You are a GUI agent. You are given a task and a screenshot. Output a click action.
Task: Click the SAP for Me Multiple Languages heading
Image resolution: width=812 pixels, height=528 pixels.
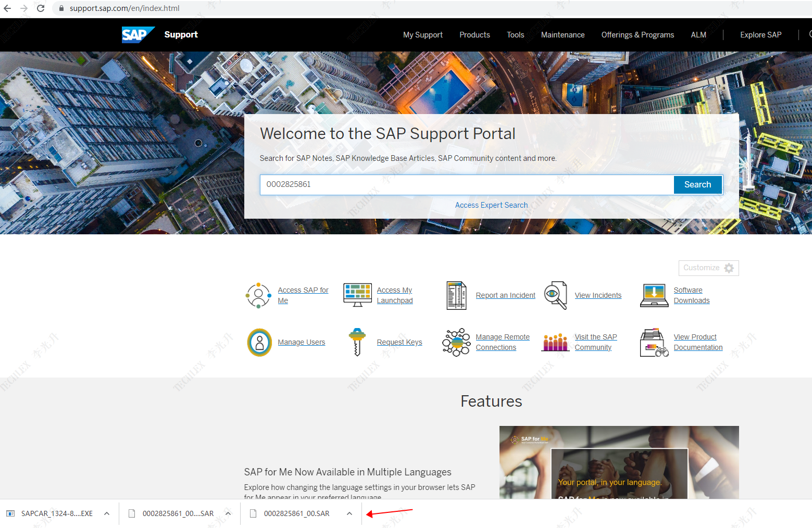347,472
